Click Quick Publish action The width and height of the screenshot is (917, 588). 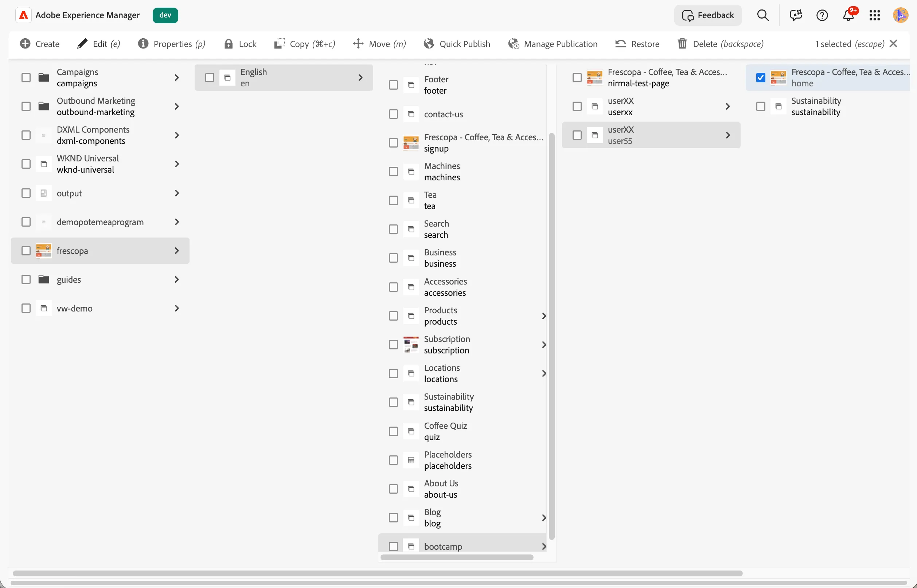[x=457, y=44]
